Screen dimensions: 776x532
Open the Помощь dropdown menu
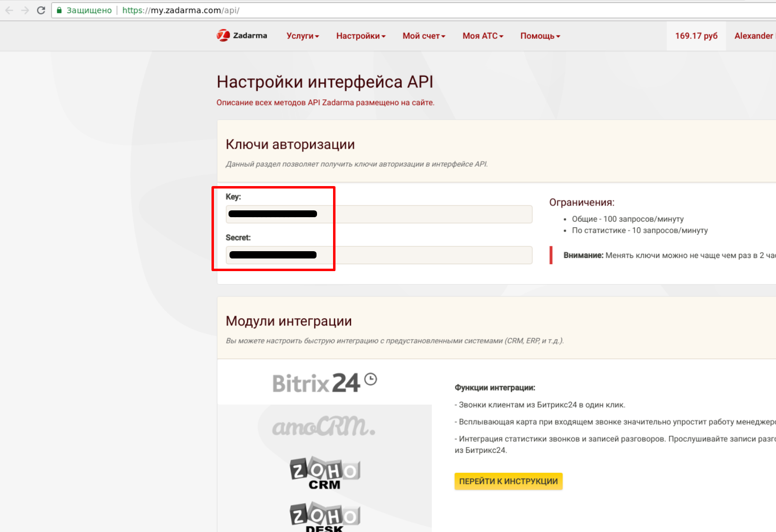pos(540,36)
